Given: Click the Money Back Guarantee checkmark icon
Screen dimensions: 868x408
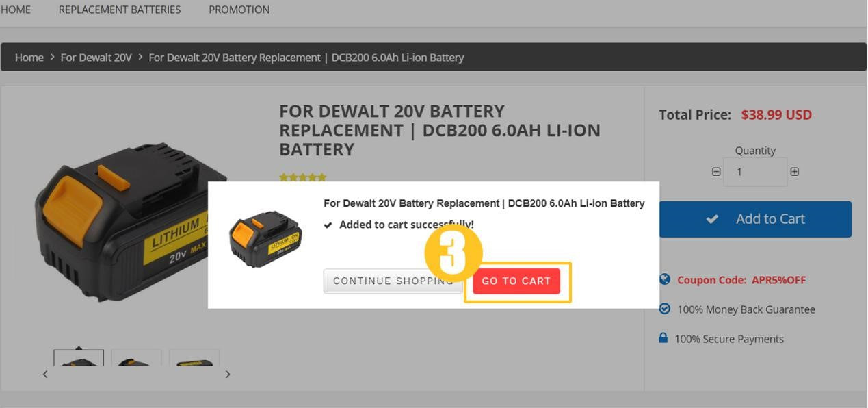Looking at the screenshot, I should coord(664,309).
